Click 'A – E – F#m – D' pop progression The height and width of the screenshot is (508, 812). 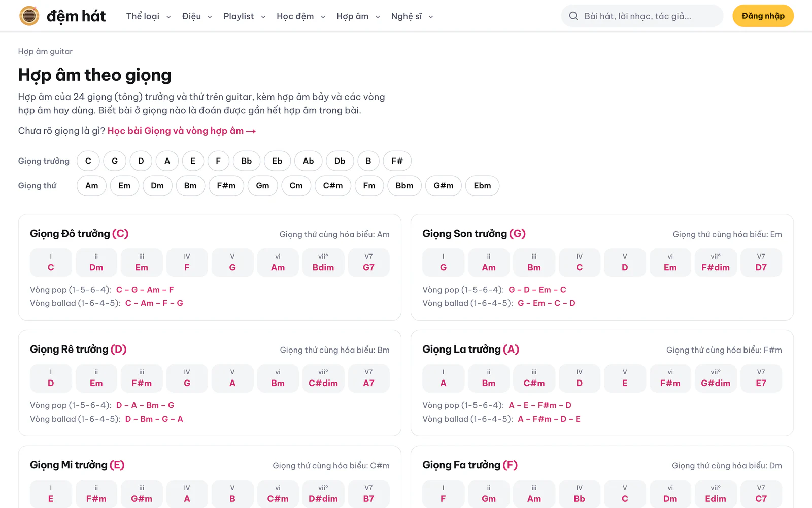pyautogui.click(x=540, y=405)
